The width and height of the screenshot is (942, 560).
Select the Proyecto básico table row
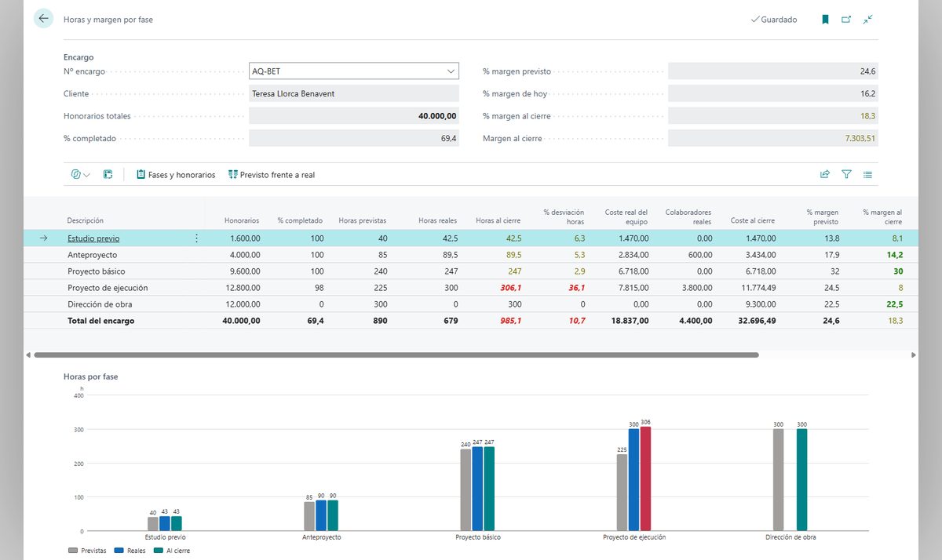(x=471, y=271)
